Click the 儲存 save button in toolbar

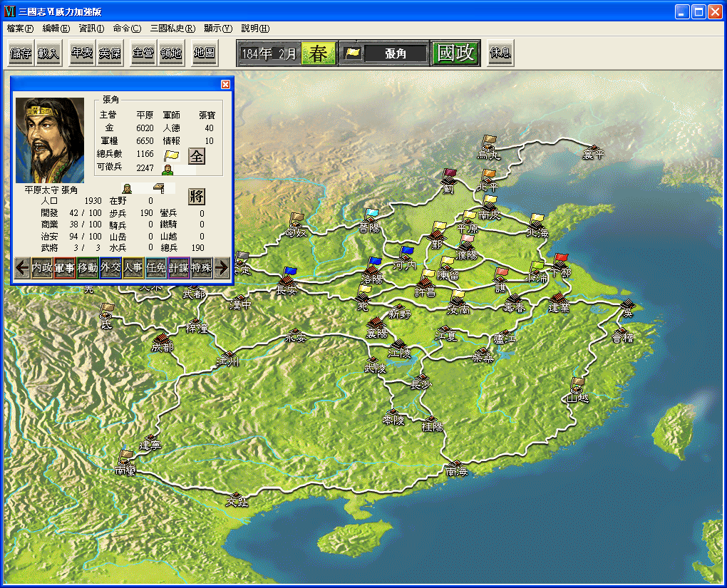pos(21,53)
